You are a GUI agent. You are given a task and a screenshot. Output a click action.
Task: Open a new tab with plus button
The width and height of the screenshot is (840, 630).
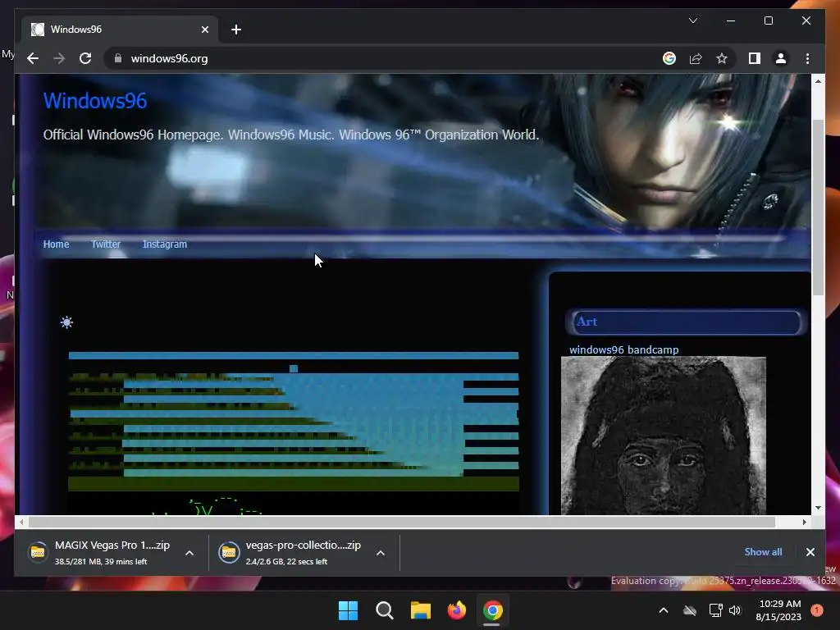[x=236, y=30]
